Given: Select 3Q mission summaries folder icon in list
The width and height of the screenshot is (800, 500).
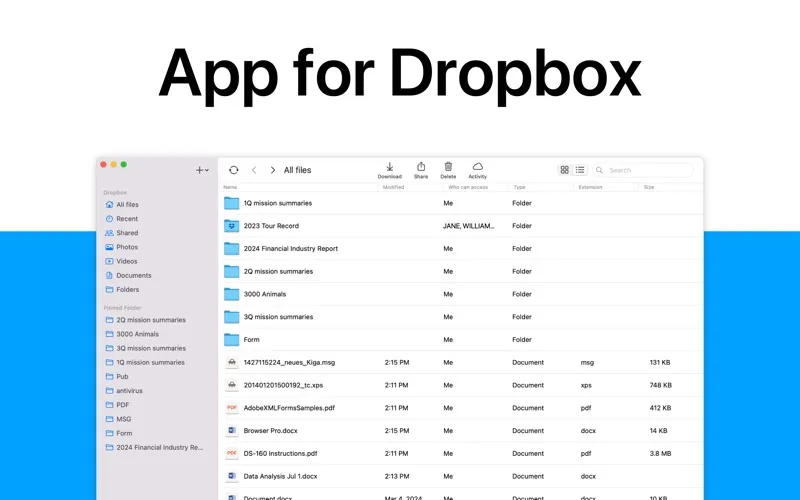Looking at the screenshot, I should click(x=232, y=317).
